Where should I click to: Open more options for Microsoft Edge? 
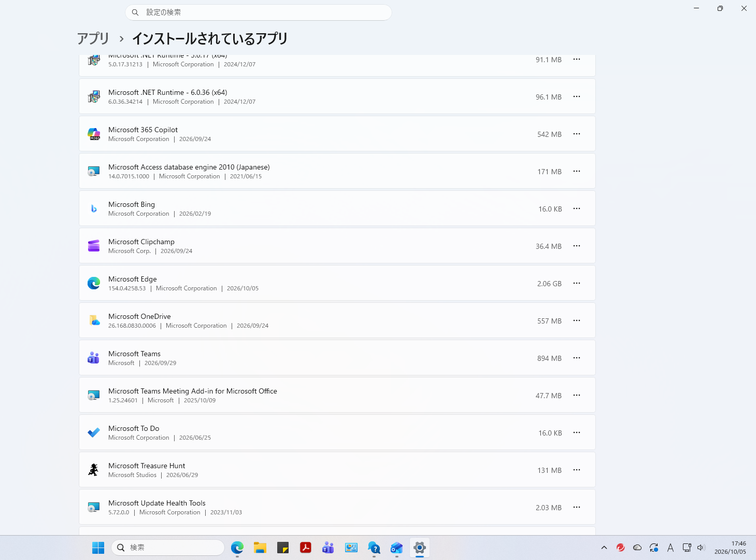[577, 283]
